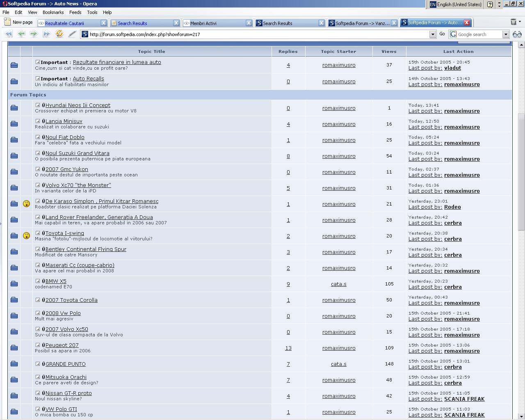Click the newest-post arrow icon before Noul Fiat Doblo
This screenshot has width=525, height=420.
[x=38, y=137]
